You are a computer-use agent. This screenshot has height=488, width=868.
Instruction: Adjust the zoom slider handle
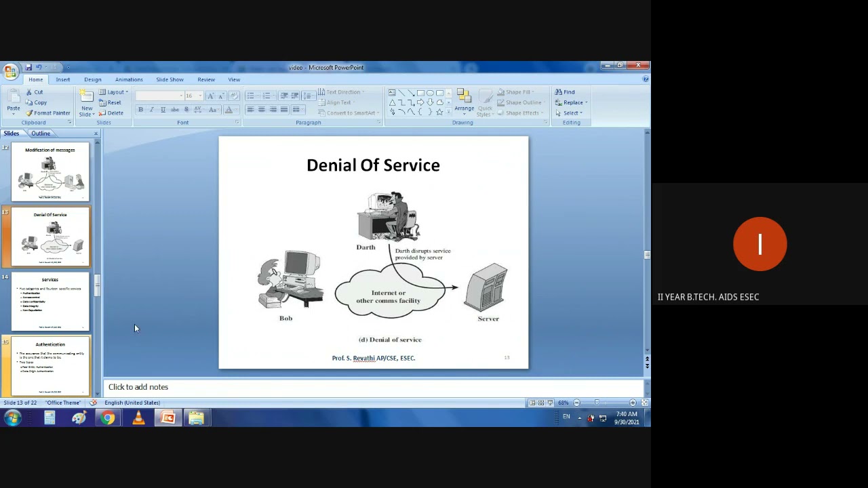(x=597, y=403)
